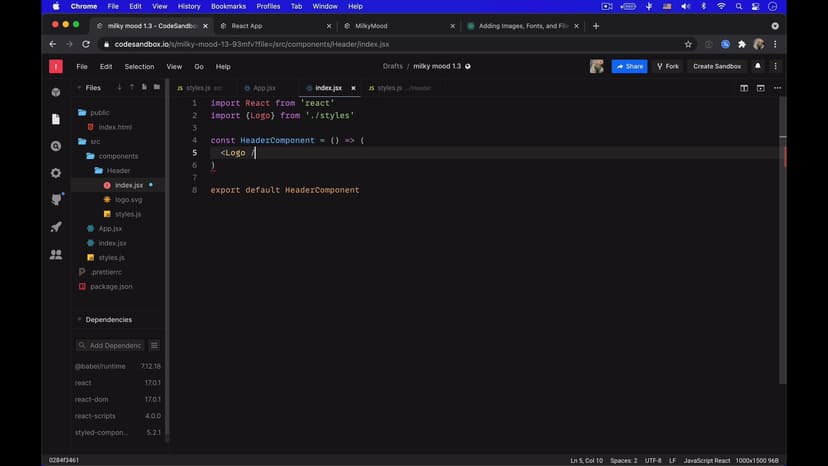
Task: Open the Live collaboration people icon
Action: click(x=56, y=255)
